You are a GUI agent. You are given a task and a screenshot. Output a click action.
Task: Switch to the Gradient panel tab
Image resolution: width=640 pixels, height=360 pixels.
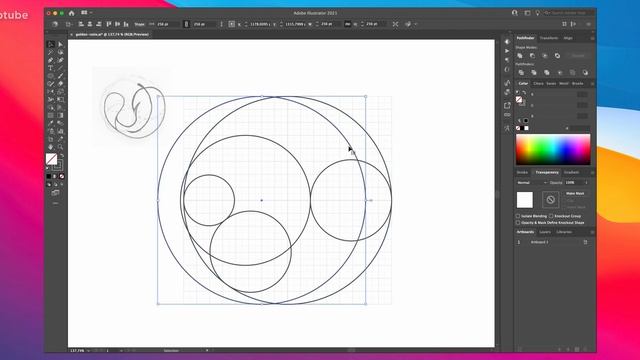click(571, 172)
